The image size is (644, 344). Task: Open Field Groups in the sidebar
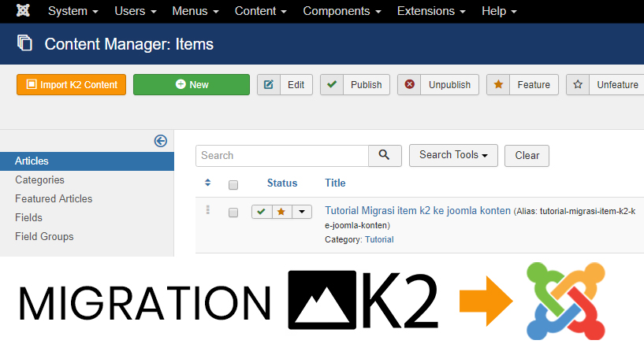pyautogui.click(x=44, y=237)
